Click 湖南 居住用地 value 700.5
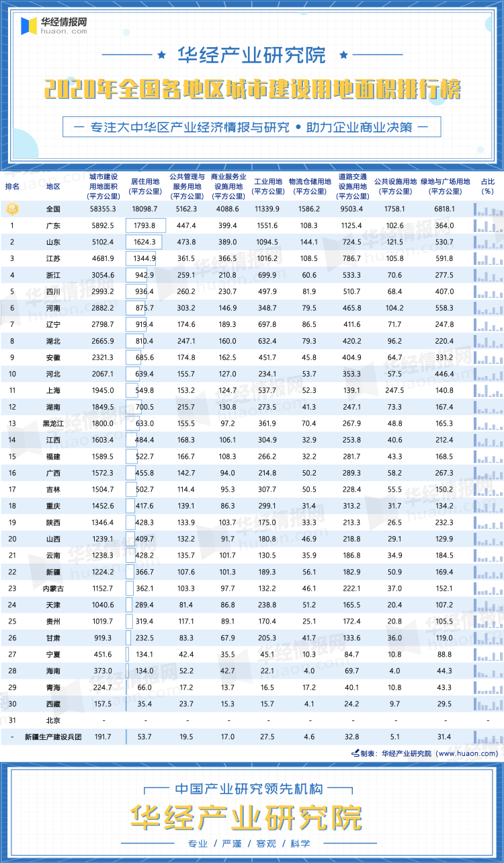This screenshot has width=504, height=863. pyautogui.click(x=144, y=406)
